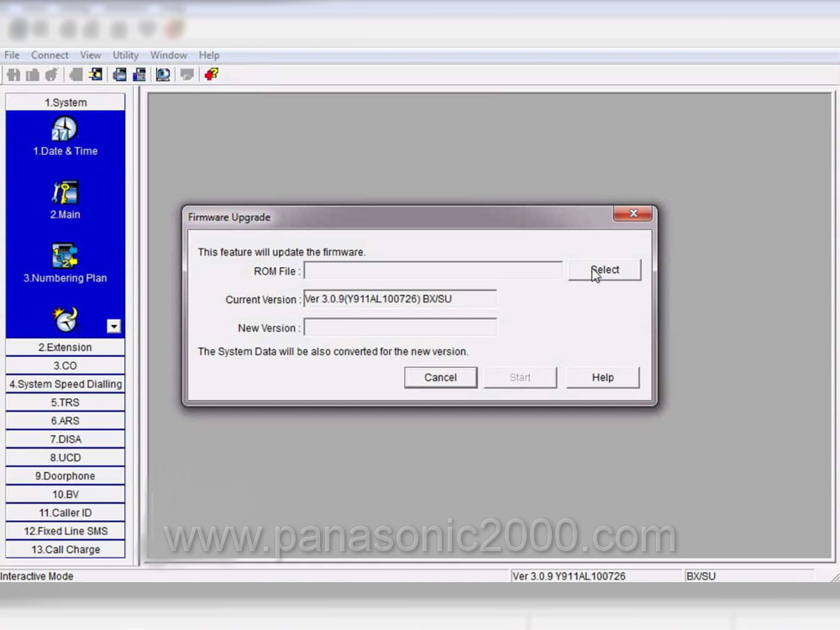Cancel the firmware upgrade
This screenshot has height=630, width=840.
pyautogui.click(x=440, y=377)
